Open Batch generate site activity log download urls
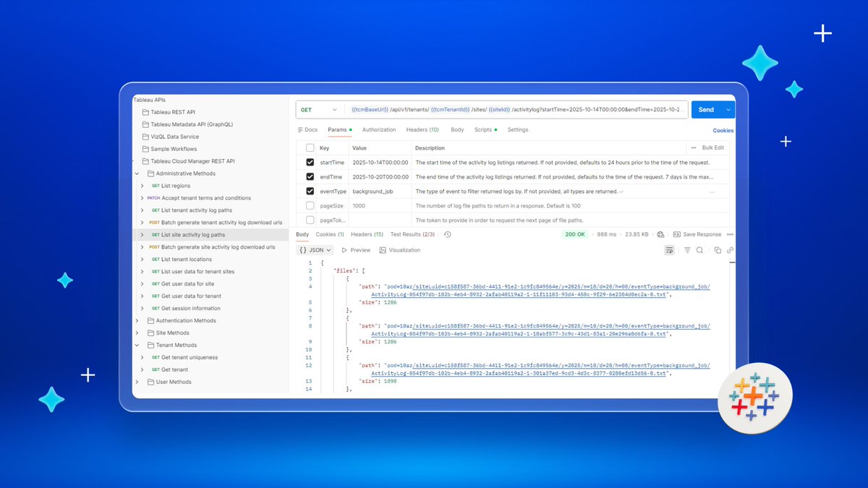 click(218, 247)
